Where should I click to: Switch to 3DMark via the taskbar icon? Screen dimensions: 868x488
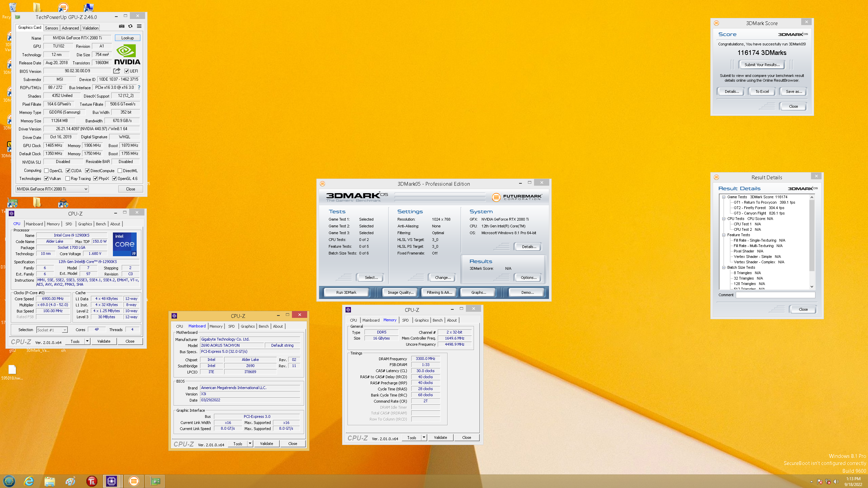coord(134,481)
